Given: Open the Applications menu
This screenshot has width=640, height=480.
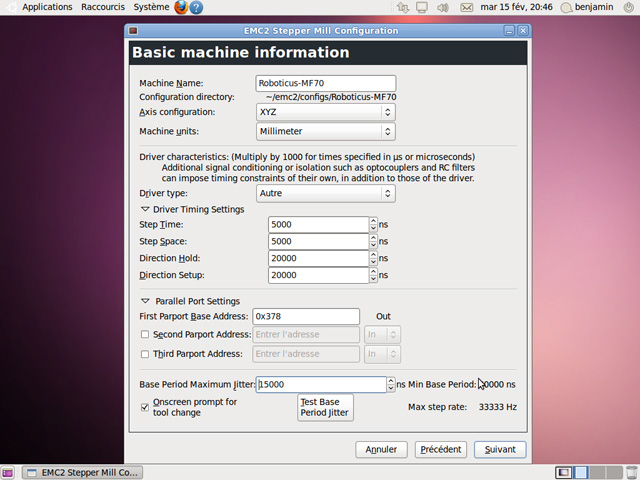Looking at the screenshot, I should coord(47,7).
